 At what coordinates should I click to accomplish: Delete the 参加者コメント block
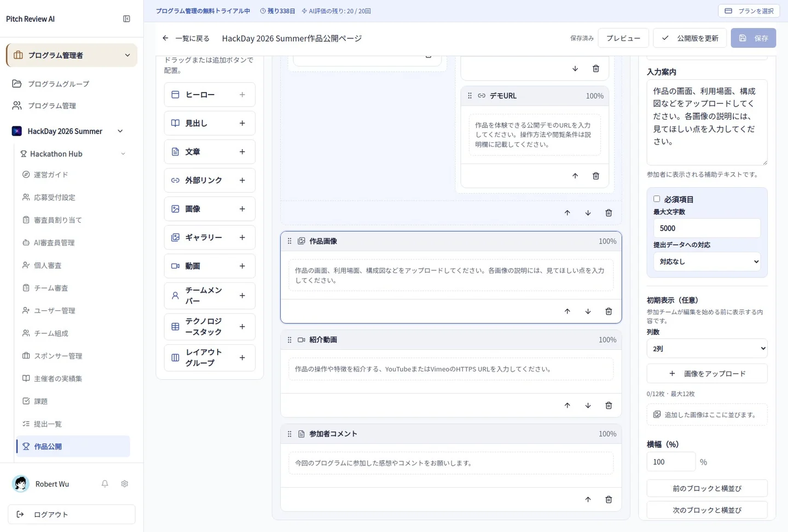coord(609,500)
